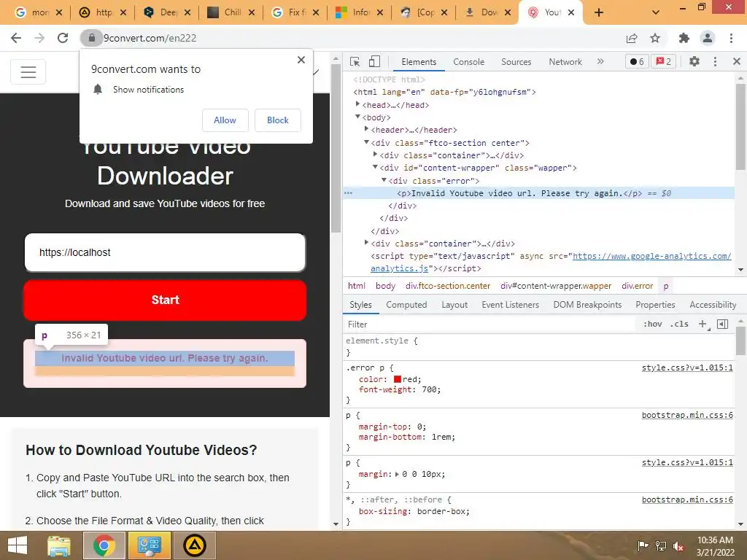Screen dimensions: 747x560
Task: Open the Extensions puzzle icon
Action: (684, 38)
